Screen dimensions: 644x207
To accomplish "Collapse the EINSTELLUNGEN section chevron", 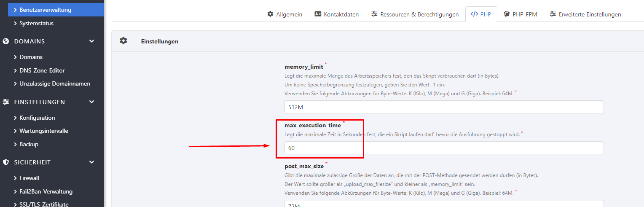I will [92, 102].
